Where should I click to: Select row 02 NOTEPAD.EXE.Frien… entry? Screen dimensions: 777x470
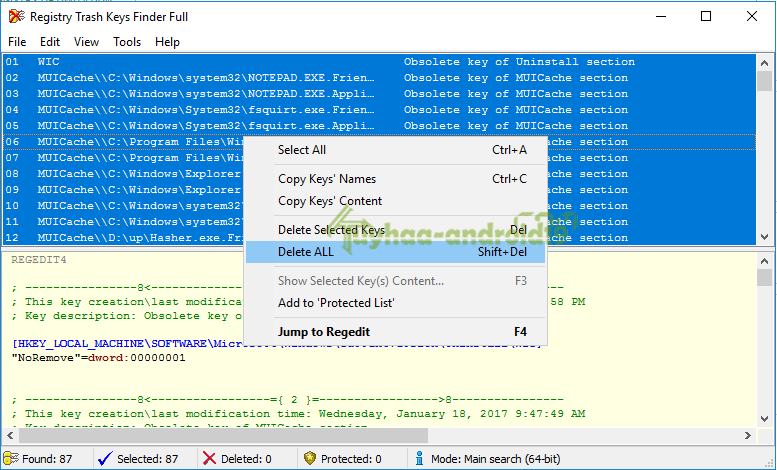pyautogui.click(x=380, y=78)
